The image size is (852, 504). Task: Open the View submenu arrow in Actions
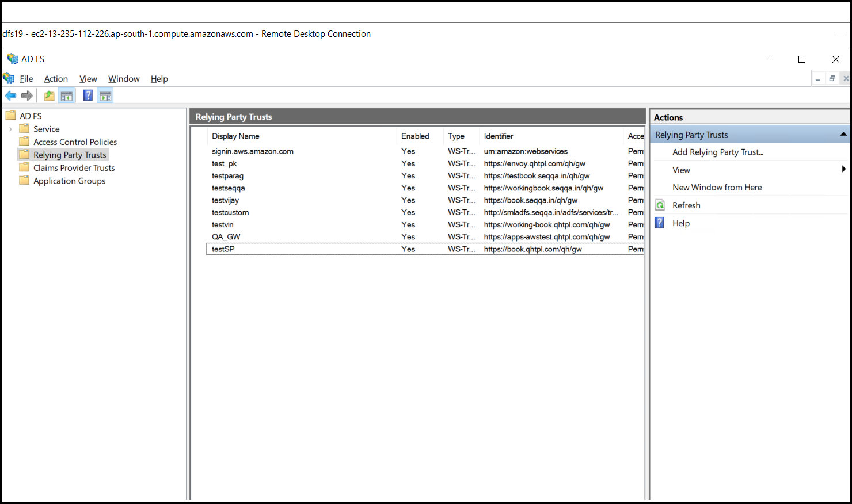(x=843, y=169)
